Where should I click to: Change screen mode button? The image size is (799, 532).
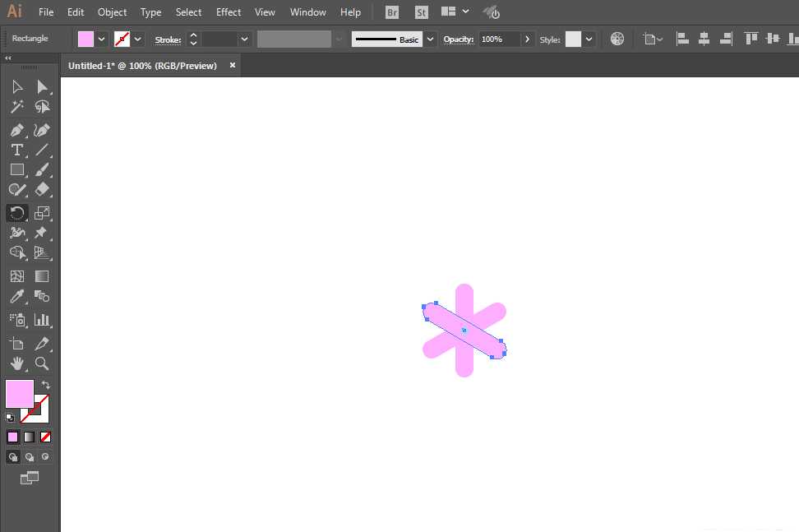tap(29, 478)
